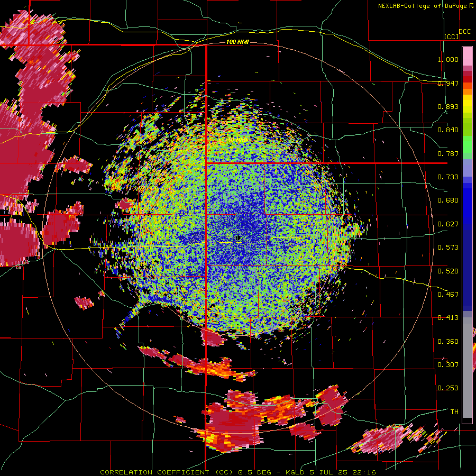The image size is (476, 476).
Task: Select the 0.947 scale value
Action: point(448,83)
